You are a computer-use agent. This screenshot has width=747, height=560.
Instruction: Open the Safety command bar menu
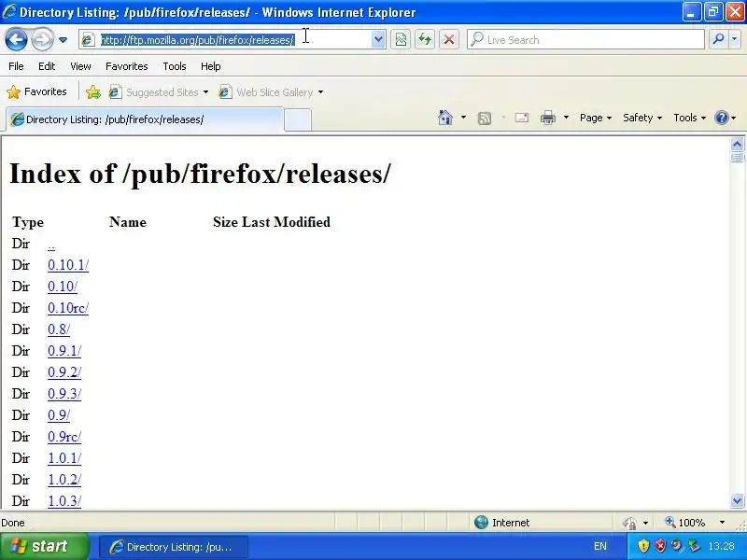tap(642, 118)
